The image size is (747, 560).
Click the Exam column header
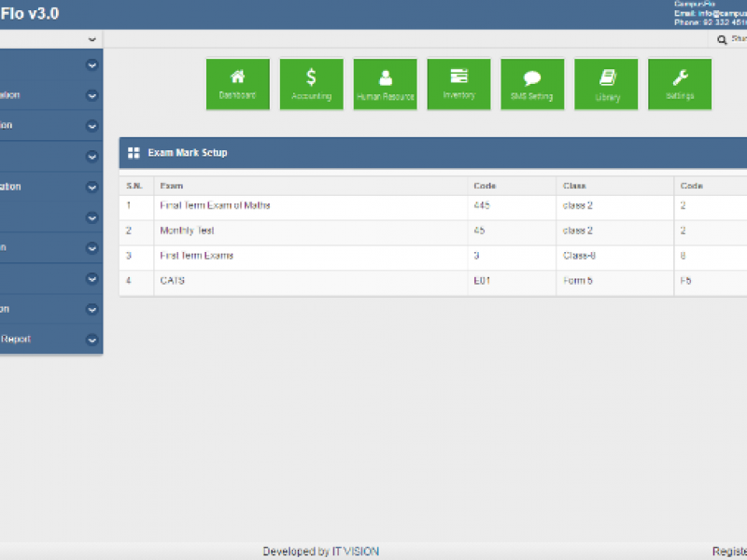coord(171,186)
